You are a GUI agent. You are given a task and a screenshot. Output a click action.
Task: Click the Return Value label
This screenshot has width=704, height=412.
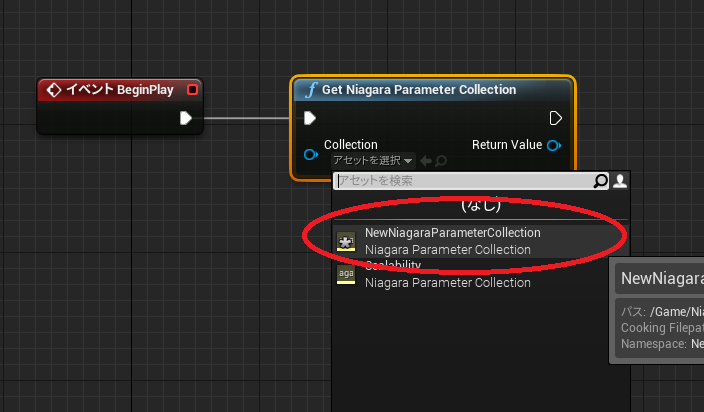(x=507, y=145)
